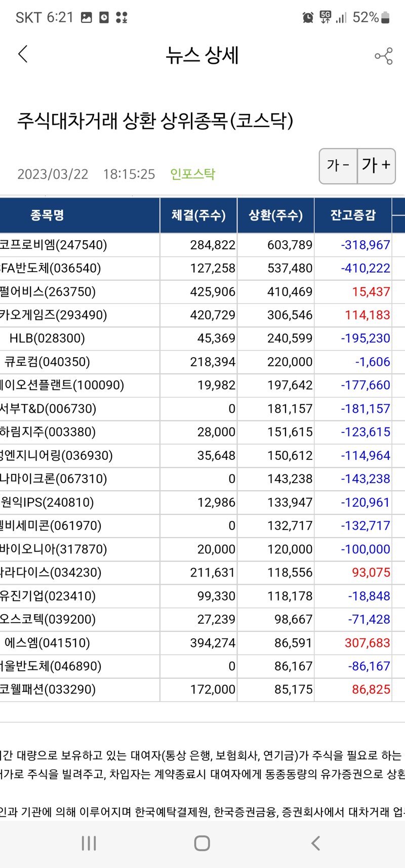Tap the trade volume 172,000

(x=213, y=690)
